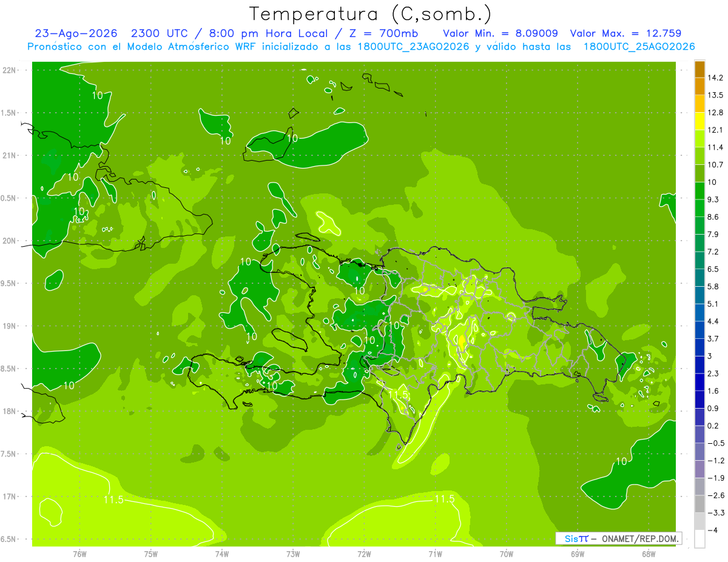Click colorbar legend value "12.8"
The height and width of the screenshot is (562, 728).
tap(715, 112)
